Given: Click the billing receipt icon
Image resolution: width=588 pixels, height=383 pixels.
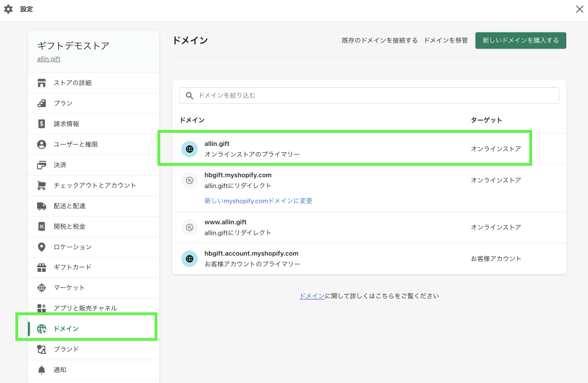Looking at the screenshot, I should [x=42, y=124].
